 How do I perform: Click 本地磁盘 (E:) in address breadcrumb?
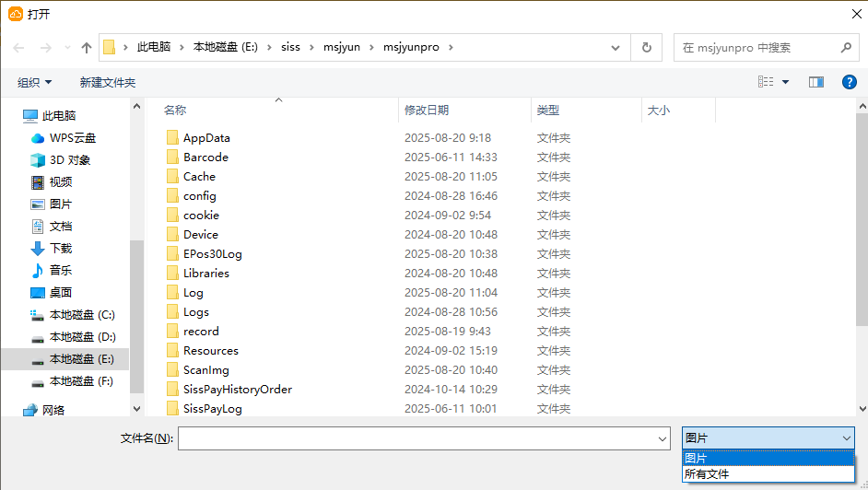(x=226, y=47)
